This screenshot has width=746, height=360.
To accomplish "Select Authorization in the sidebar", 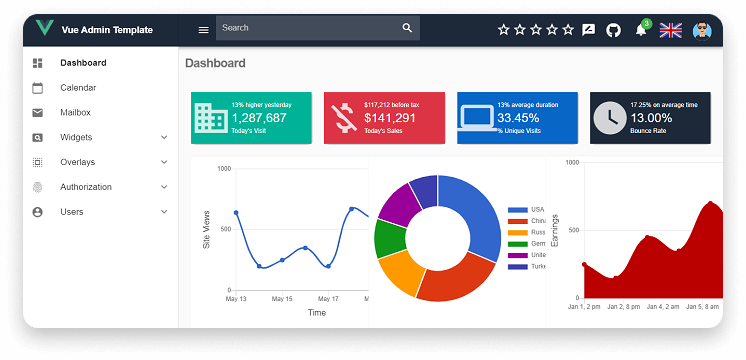I will click(x=86, y=187).
